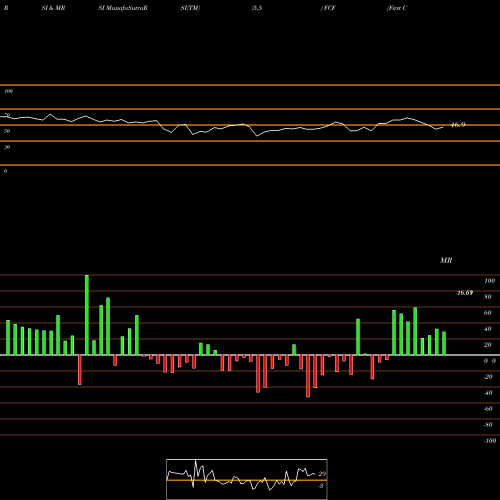Screen dimensions: 500x500
Task: Click the RSI current value '46.9'
Action: coord(458,125)
